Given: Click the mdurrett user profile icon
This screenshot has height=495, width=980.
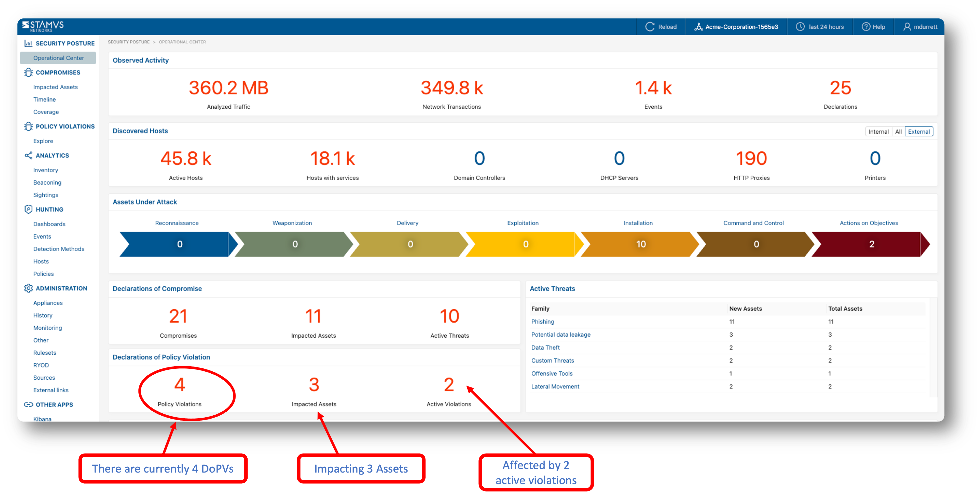Looking at the screenshot, I should tap(907, 27).
